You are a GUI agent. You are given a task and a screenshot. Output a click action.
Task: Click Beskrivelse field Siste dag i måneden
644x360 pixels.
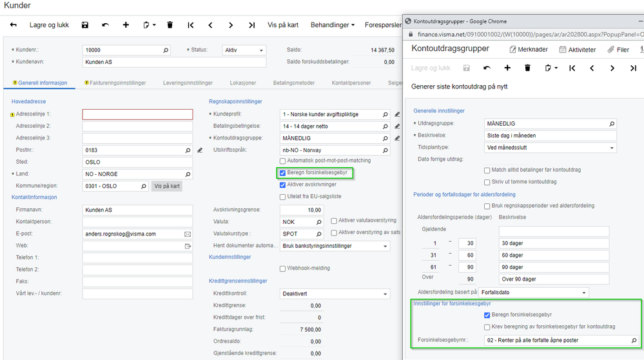coord(551,135)
